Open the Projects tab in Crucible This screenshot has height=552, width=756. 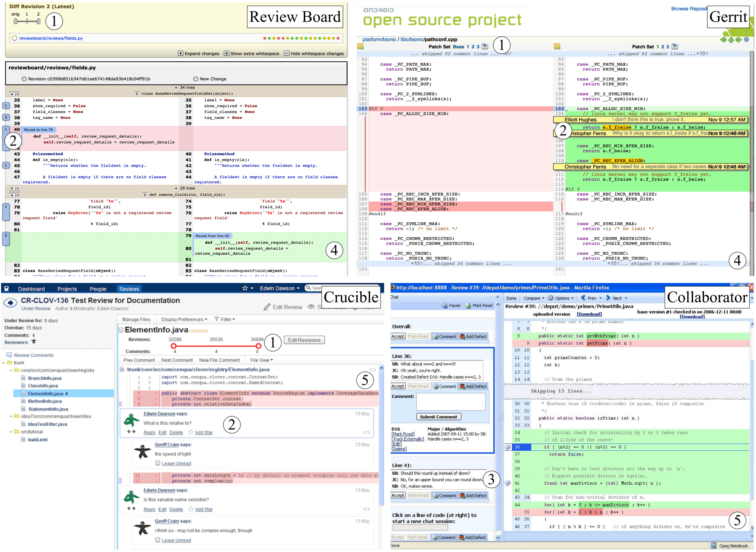point(67,289)
